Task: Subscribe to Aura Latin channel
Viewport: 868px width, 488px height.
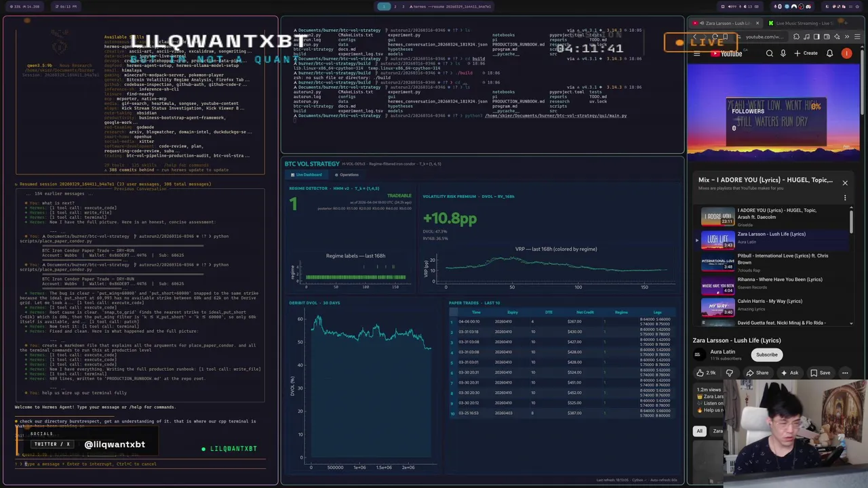Action: click(767, 354)
